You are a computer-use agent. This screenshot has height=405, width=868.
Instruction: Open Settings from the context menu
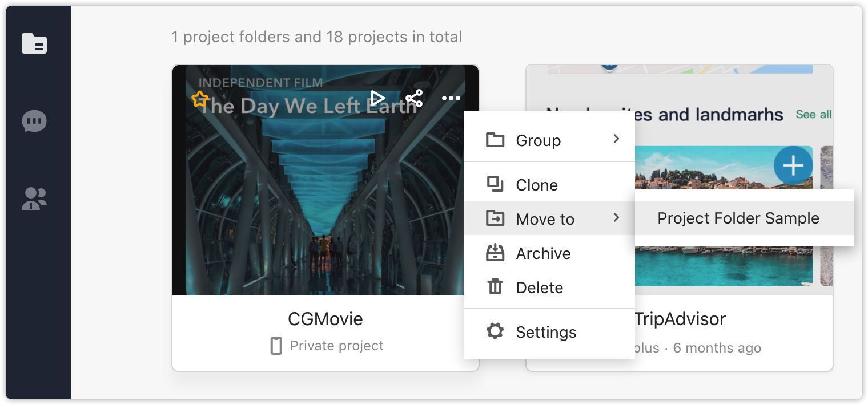pos(545,331)
